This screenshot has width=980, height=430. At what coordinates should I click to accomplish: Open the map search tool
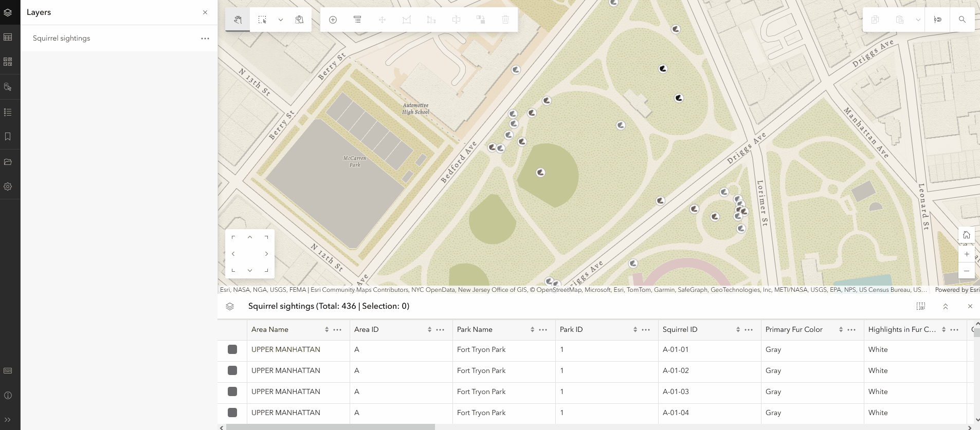coord(962,20)
